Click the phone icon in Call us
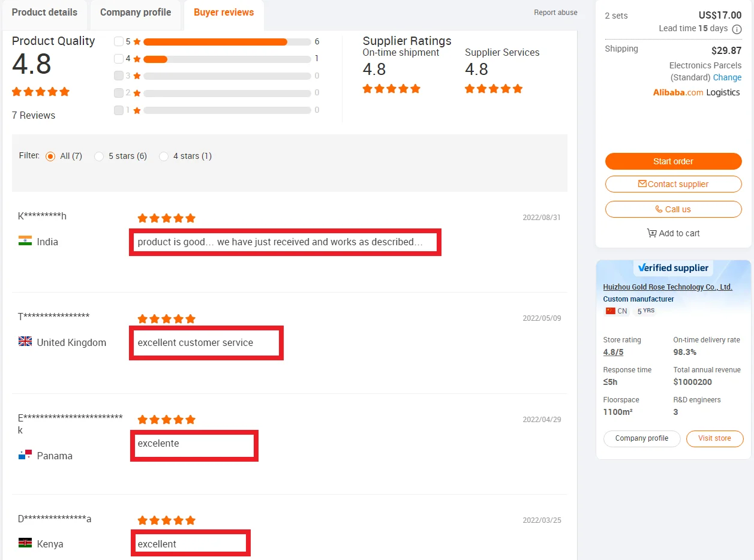The image size is (754, 560). tap(659, 209)
